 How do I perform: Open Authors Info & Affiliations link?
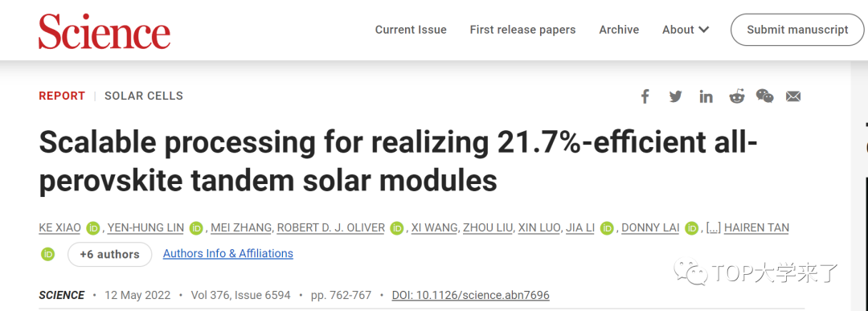coord(228,254)
